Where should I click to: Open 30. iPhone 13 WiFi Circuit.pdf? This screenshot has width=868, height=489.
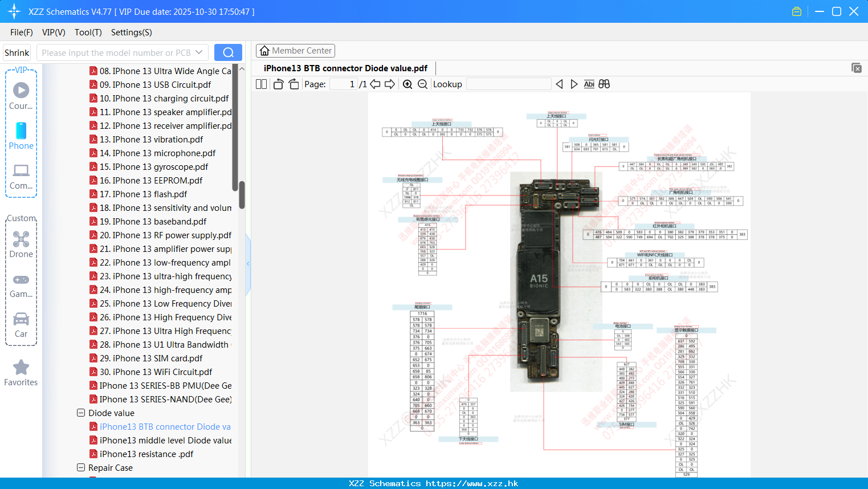click(151, 372)
